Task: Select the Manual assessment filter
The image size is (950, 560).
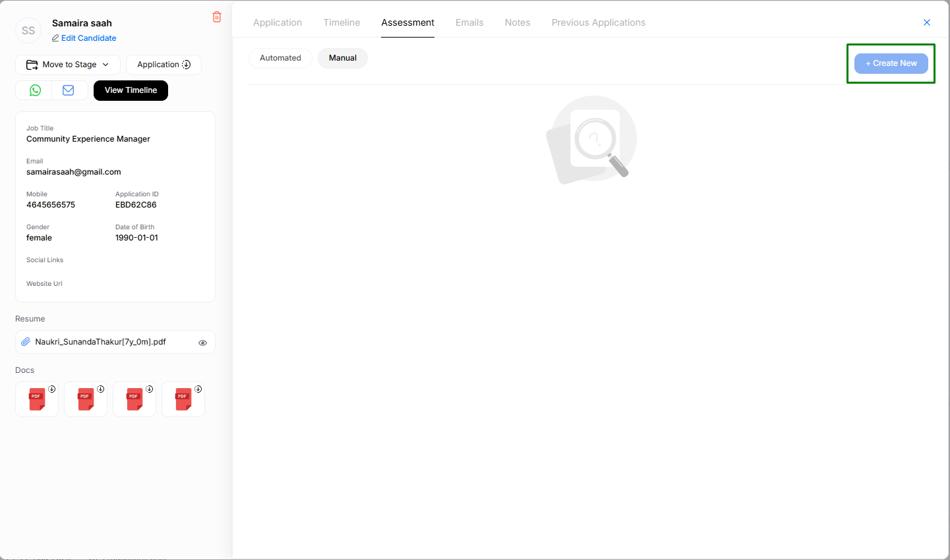Action: click(x=343, y=58)
